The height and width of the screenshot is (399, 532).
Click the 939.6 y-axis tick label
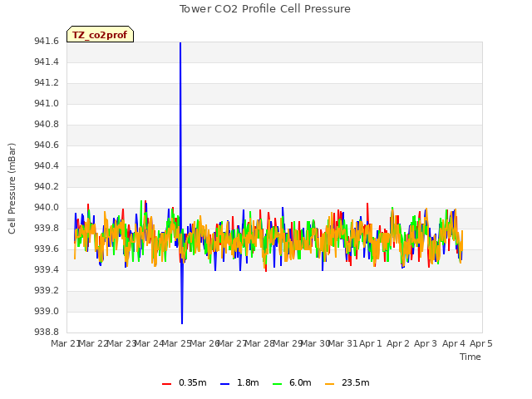tap(47, 249)
